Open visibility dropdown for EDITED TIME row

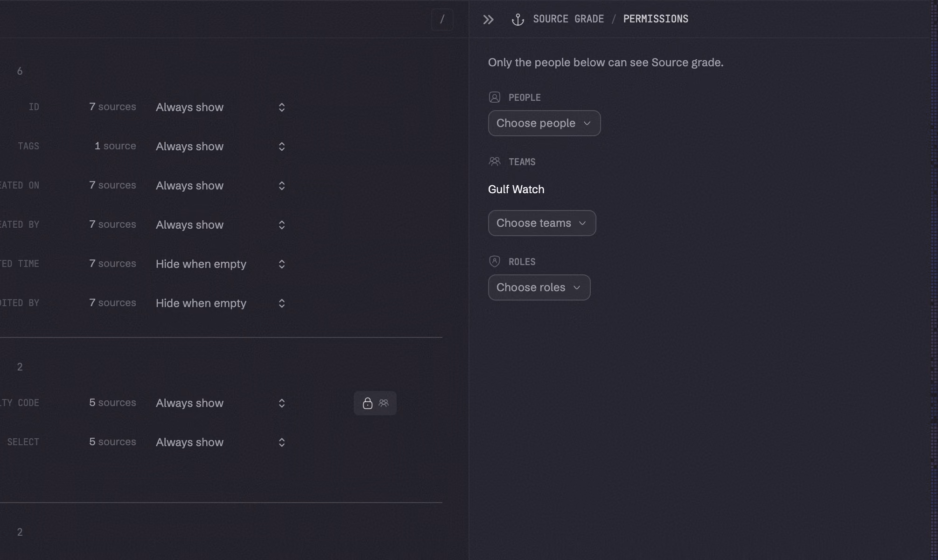220,264
